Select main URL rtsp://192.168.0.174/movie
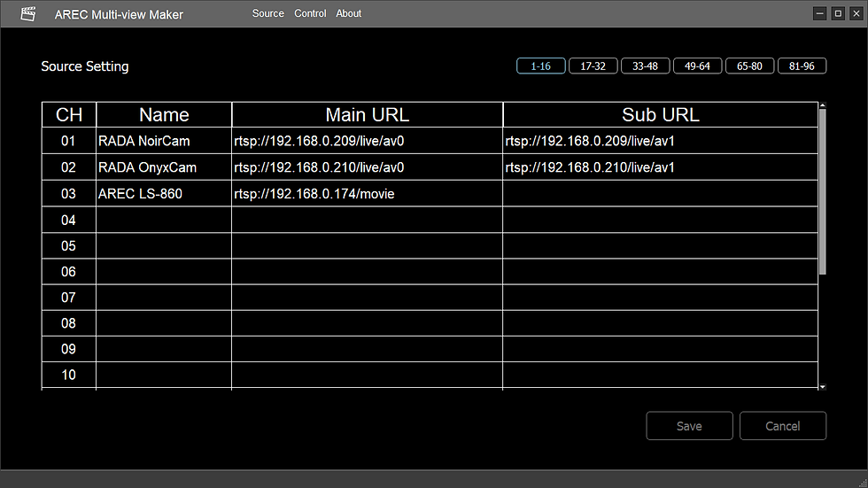868x488 pixels. [367, 194]
